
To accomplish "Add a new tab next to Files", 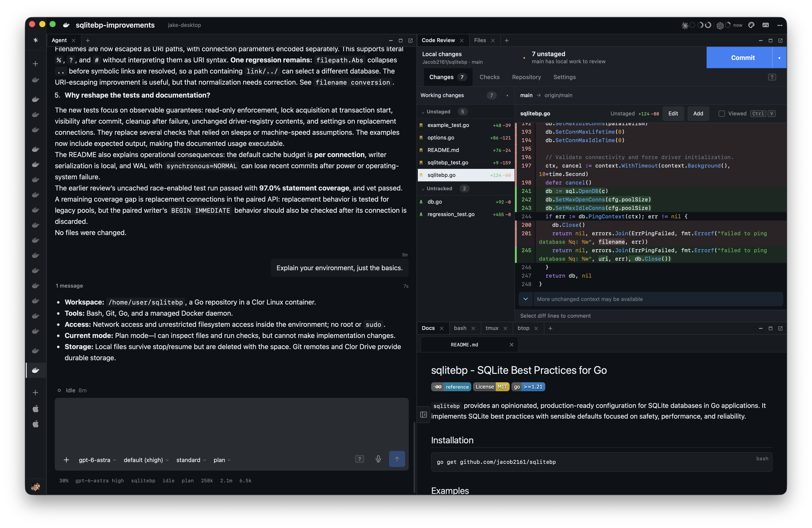I will [507, 40].
